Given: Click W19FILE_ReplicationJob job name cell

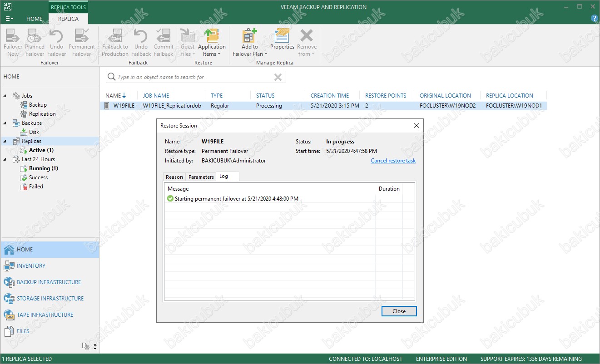Looking at the screenshot, I should pos(172,106).
